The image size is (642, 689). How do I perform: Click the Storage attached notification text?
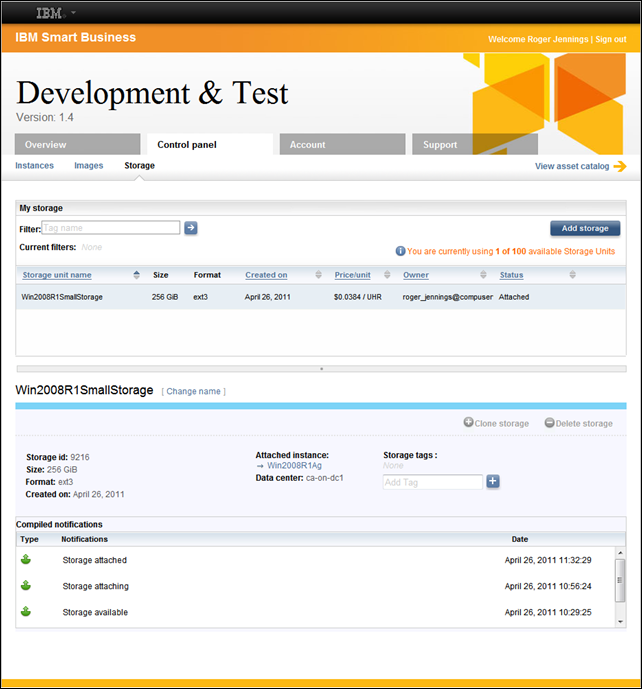click(x=94, y=560)
